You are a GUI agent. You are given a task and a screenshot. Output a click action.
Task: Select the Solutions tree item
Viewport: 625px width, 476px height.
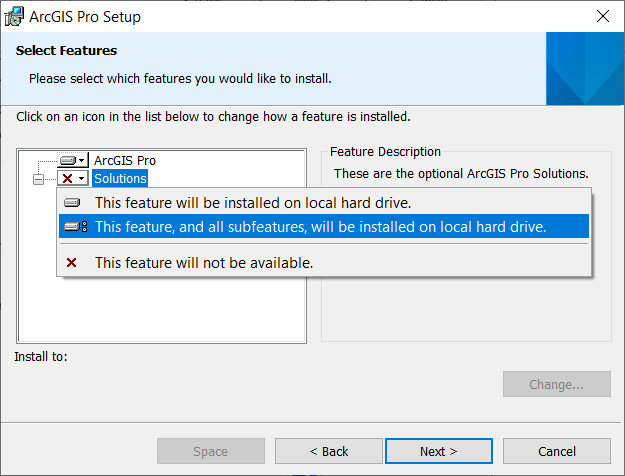pyautogui.click(x=120, y=178)
